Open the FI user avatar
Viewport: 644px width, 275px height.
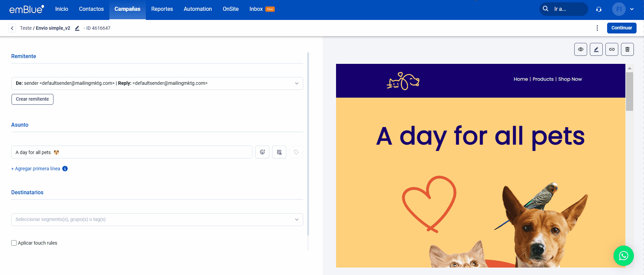(619, 9)
